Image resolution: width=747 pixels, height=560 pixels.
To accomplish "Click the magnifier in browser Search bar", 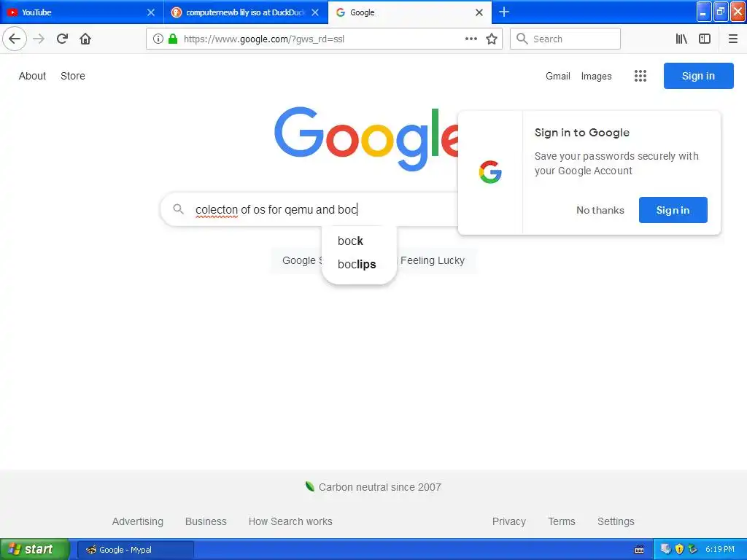I will click(x=522, y=39).
